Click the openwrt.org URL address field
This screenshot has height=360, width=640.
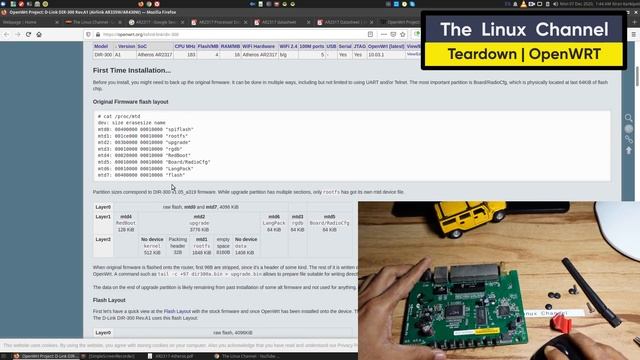click(x=229, y=35)
